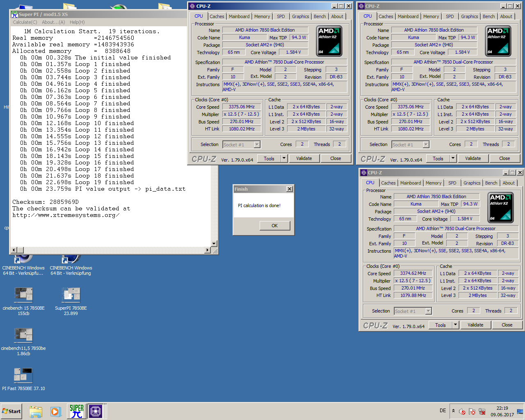Open Bench tab in the active CPU-Z window
The height and width of the screenshot is (420, 525).
[320, 16]
